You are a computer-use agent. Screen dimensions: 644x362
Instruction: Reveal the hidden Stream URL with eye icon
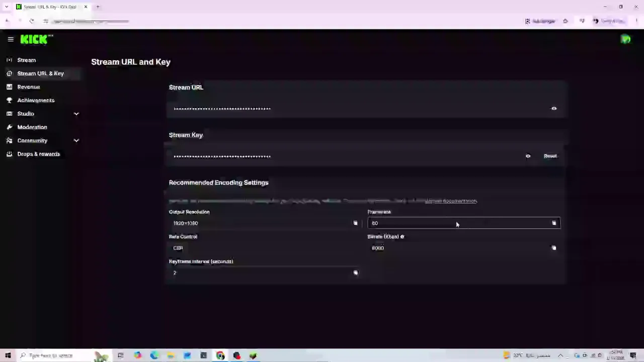(x=554, y=109)
